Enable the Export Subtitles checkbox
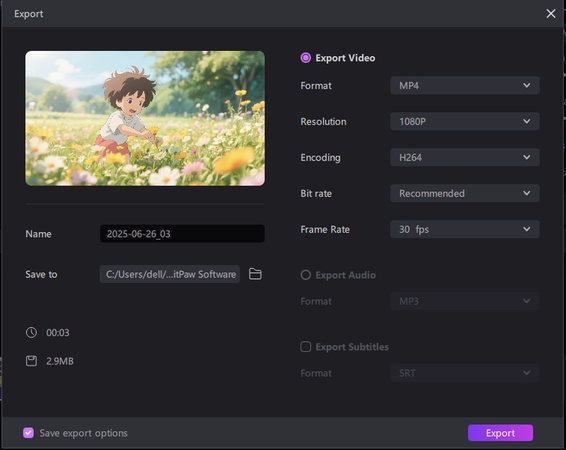The image size is (566, 450). 305,347
